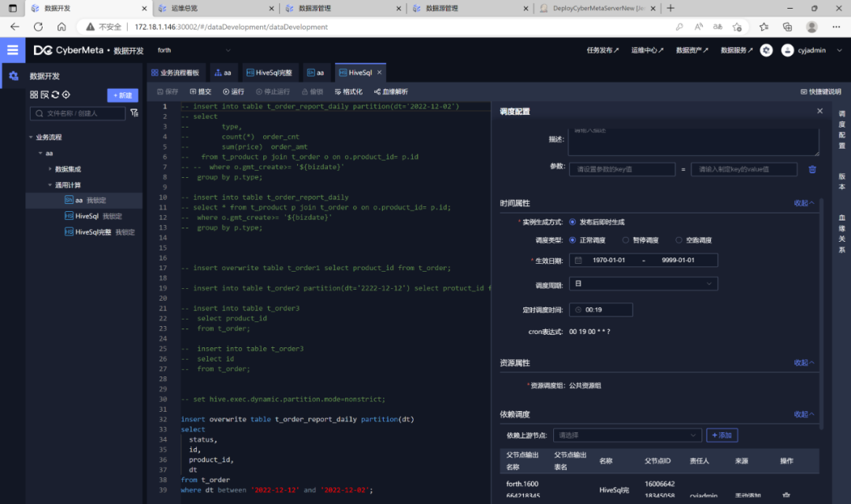Collapse the 通用计算 tree node
Screen dimensions: 851x504
click(x=50, y=185)
